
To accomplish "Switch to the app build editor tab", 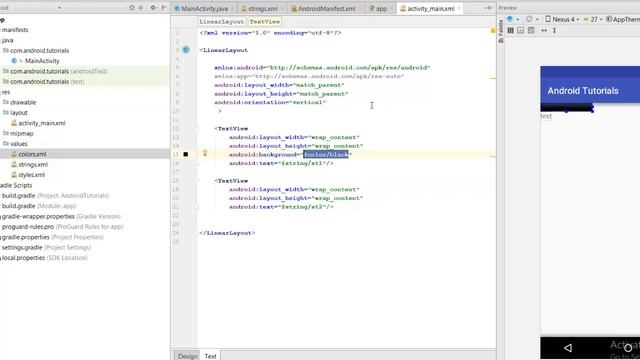I will tap(380, 9).
